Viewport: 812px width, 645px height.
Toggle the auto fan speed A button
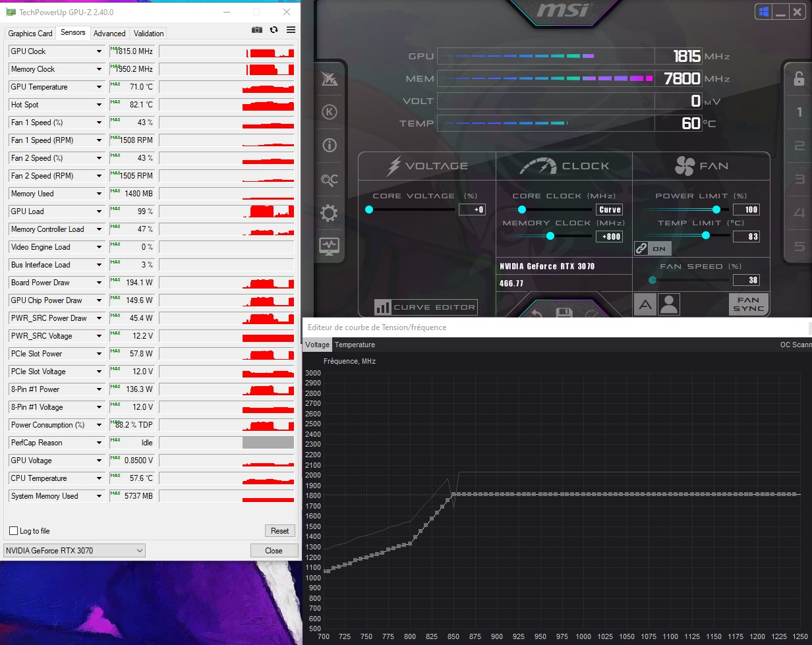pos(645,304)
